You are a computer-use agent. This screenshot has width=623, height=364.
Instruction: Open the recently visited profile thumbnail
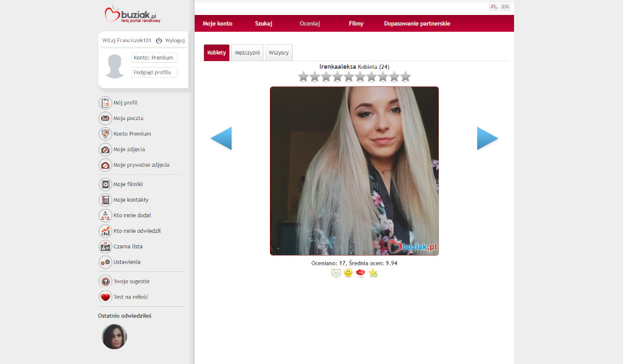coord(114,337)
